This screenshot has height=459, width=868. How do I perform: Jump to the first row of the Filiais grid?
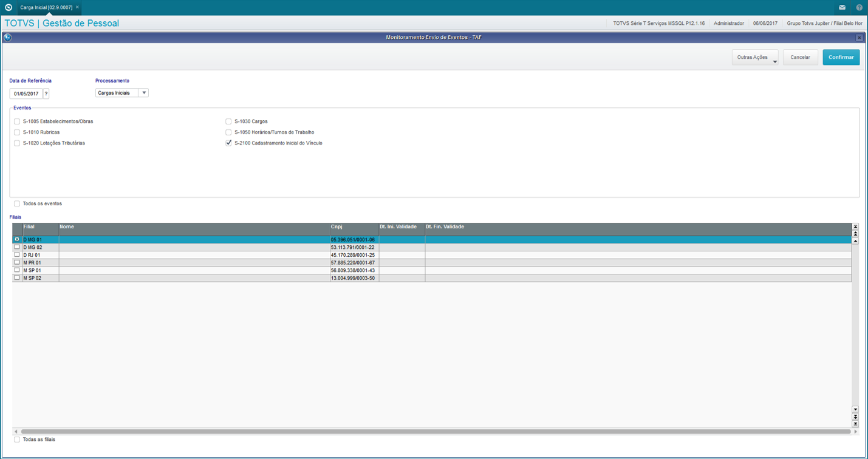click(x=855, y=226)
